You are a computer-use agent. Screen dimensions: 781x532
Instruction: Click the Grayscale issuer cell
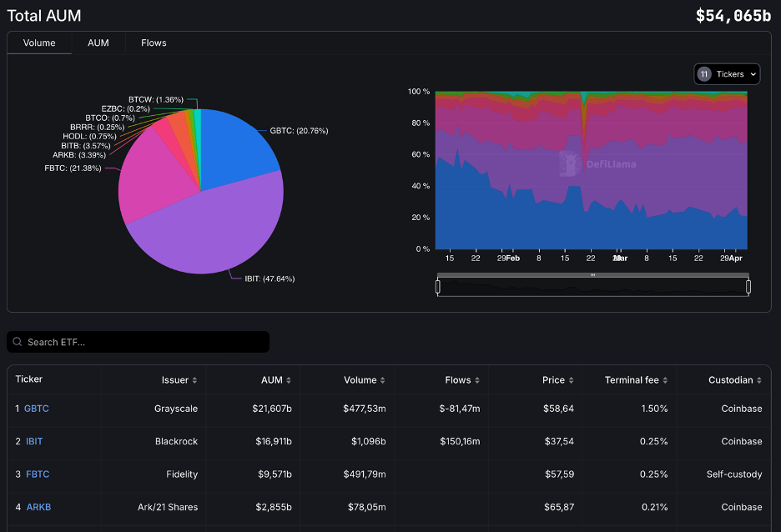176,409
